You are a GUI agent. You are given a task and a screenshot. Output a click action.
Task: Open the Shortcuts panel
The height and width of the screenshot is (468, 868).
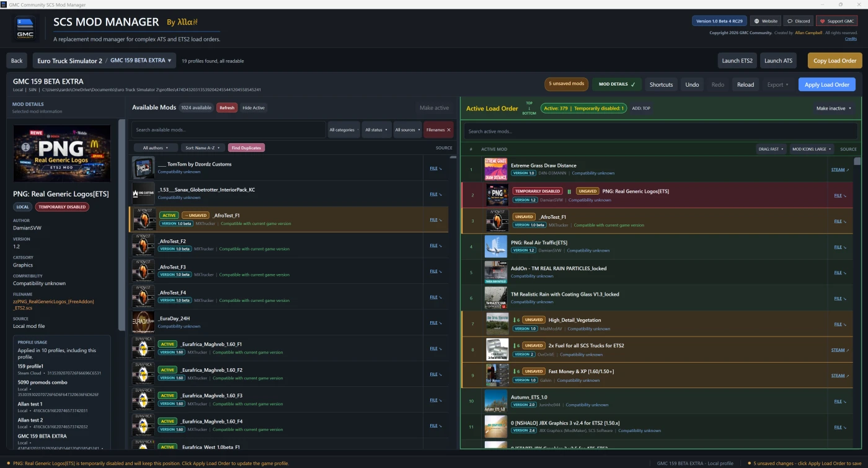pos(661,84)
